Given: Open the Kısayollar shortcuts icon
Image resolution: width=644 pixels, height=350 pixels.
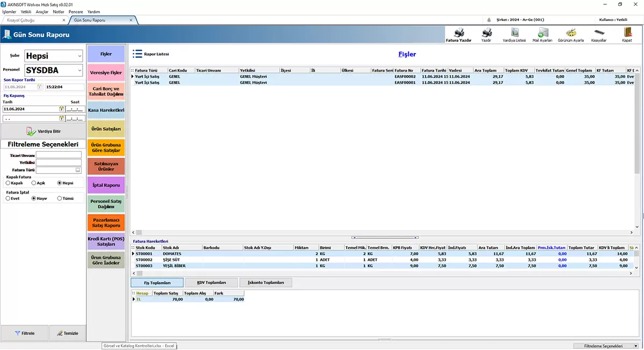Looking at the screenshot, I should click(598, 33).
